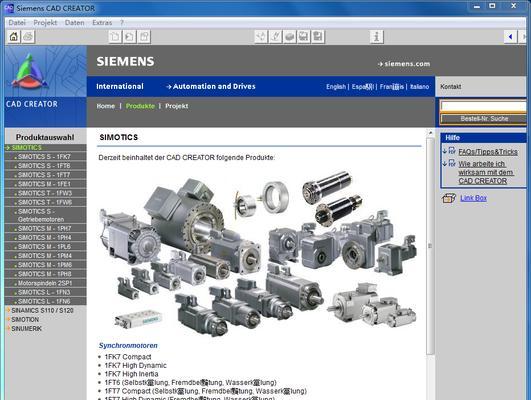Switch language to Español
The image size is (531, 400).
[362, 87]
